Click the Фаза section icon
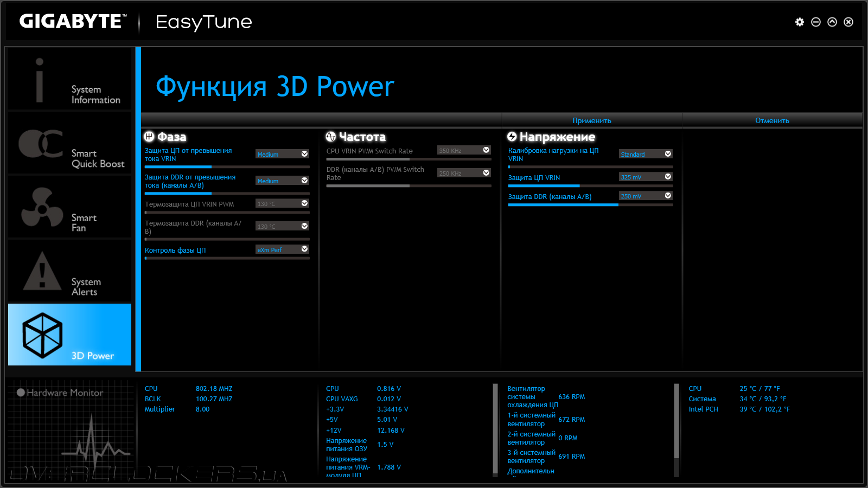The height and width of the screenshot is (488, 868). pos(149,137)
